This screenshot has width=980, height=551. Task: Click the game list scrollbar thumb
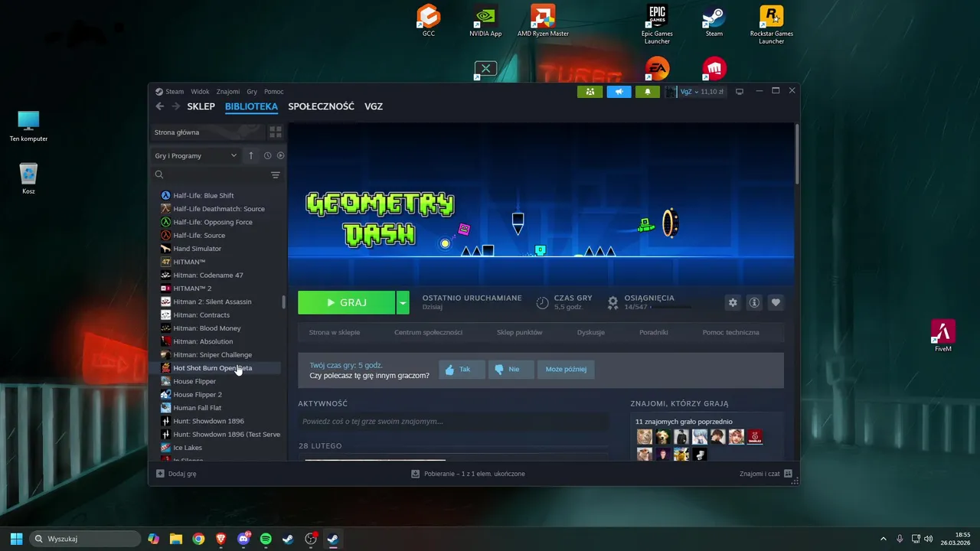point(283,302)
